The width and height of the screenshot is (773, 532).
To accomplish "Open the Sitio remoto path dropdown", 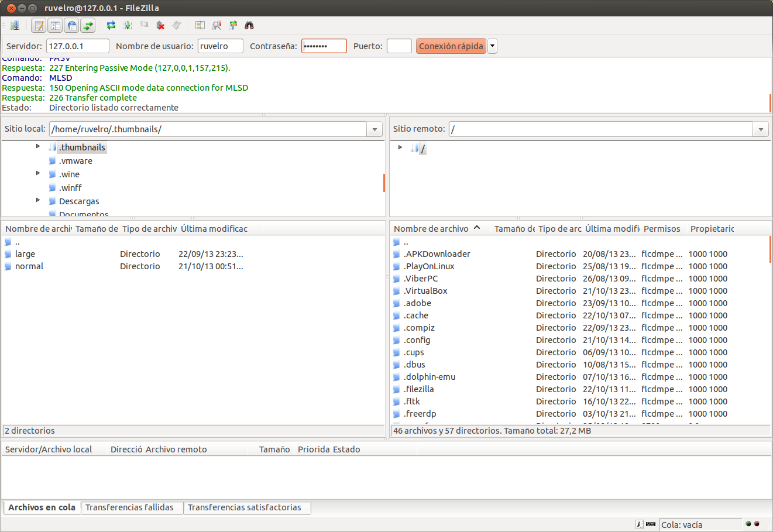I will click(760, 129).
